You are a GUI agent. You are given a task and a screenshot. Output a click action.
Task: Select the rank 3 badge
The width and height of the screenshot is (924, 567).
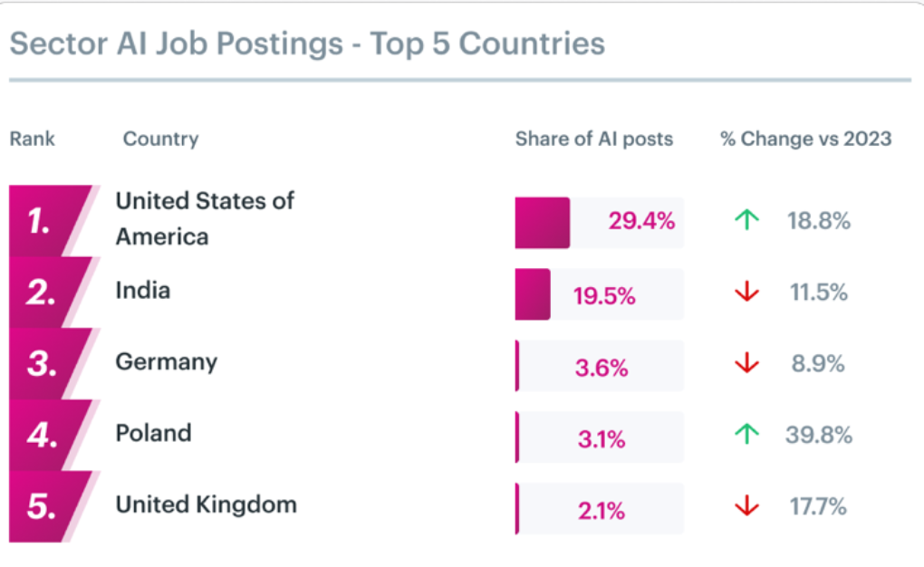tap(45, 364)
